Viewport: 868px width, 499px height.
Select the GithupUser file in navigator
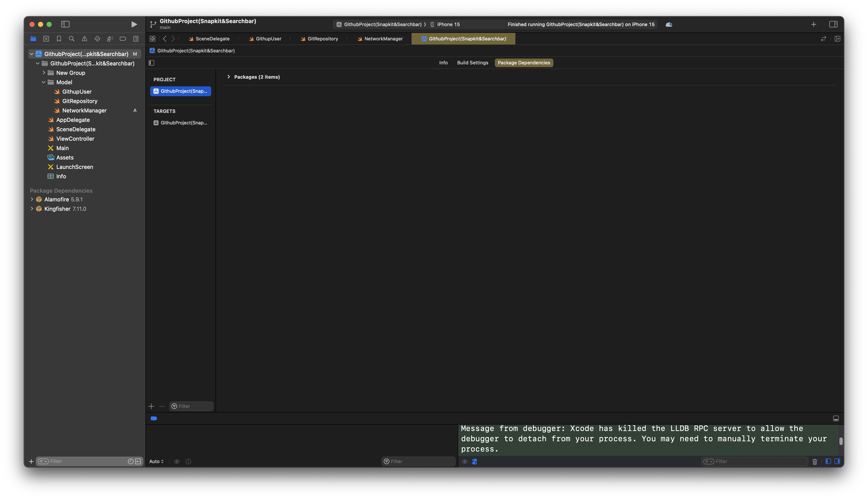pyautogui.click(x=77, y=92)
